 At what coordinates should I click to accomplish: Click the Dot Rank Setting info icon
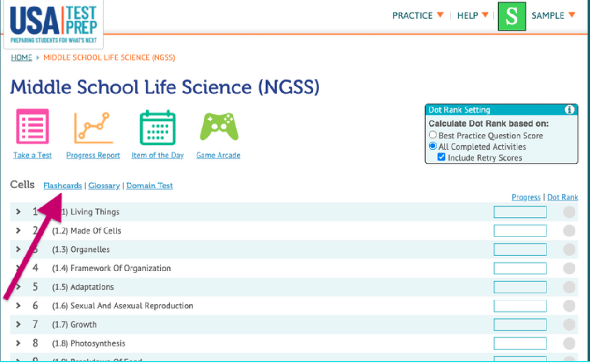tap(569, 110)
